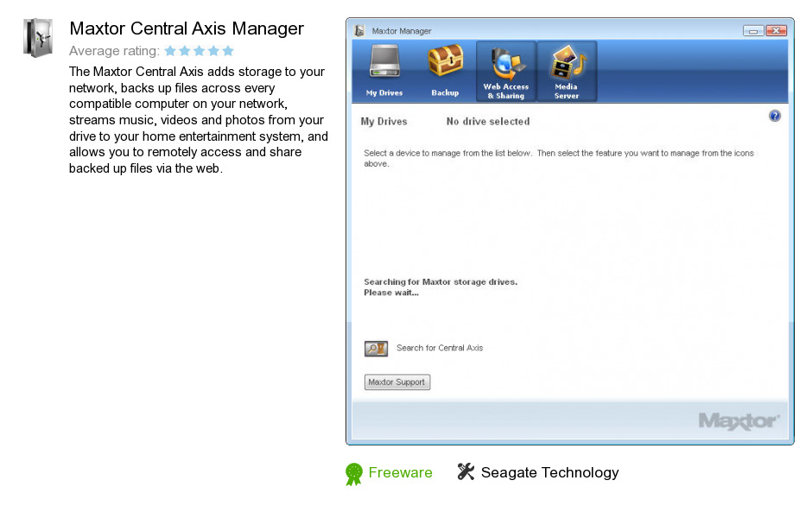
Task: Click the Maxtor Central Axis Manager title
Action: pos(187,28)
